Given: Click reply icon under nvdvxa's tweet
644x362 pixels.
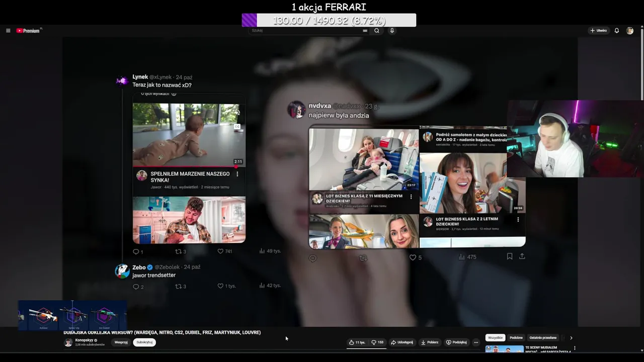Looking at the screenshot, I should (313, 258).
